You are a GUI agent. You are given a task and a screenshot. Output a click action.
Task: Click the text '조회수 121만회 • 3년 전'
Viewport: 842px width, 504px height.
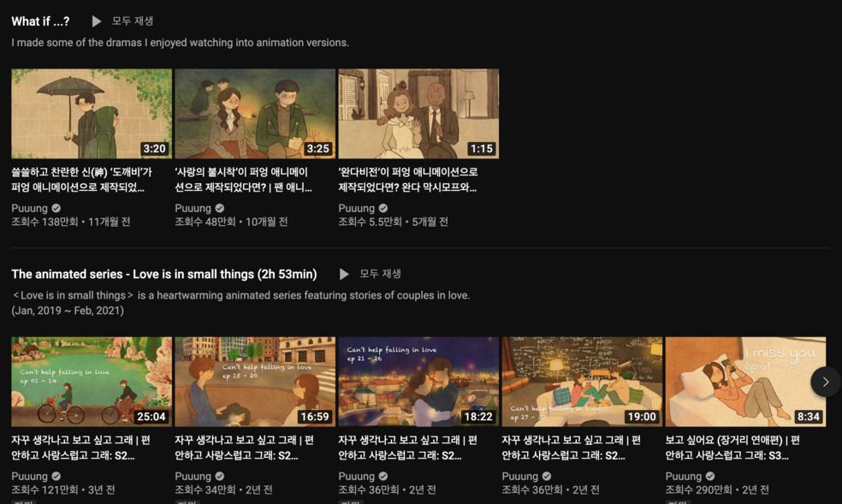point(63,489)
